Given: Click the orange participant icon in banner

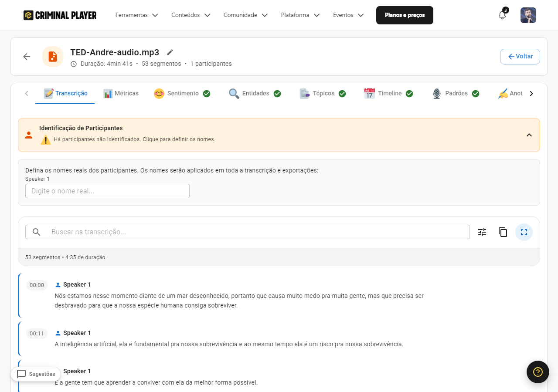Looking at the screenshot, I should pos(29,135).
